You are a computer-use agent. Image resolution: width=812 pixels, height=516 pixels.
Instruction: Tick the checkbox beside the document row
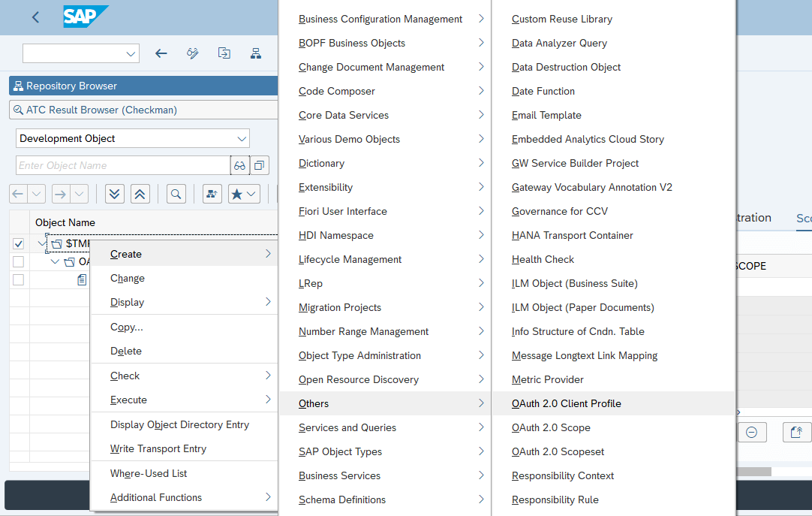[x=18, y=279]
